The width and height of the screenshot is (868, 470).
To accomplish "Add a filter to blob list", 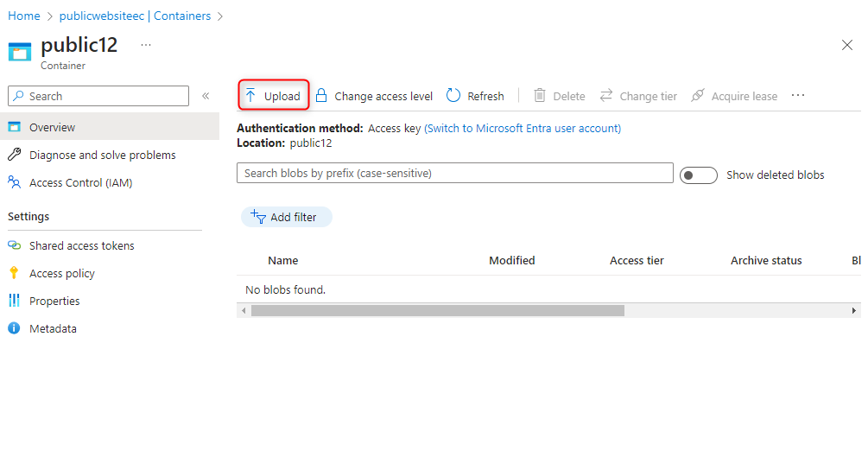I will pos(286,217).
